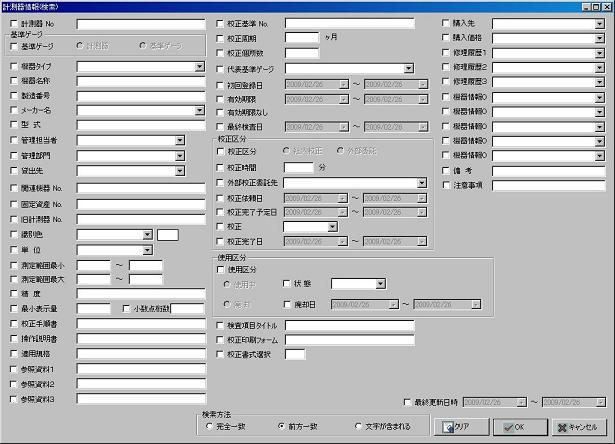Click the color box beside 識別色 dropdown

coord(167,235)
